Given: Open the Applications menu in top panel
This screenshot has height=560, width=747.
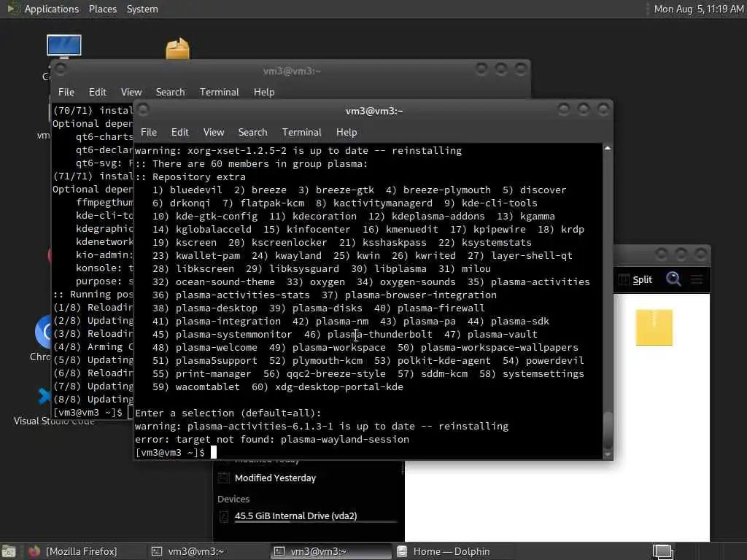Looking at the screenshot, I should click(x=52, y=9).
